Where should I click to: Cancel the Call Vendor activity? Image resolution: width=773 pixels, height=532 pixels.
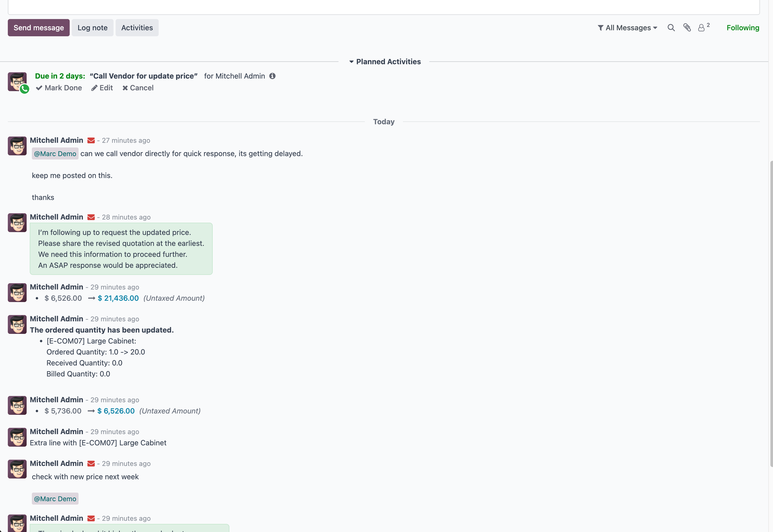coord(138,88)
